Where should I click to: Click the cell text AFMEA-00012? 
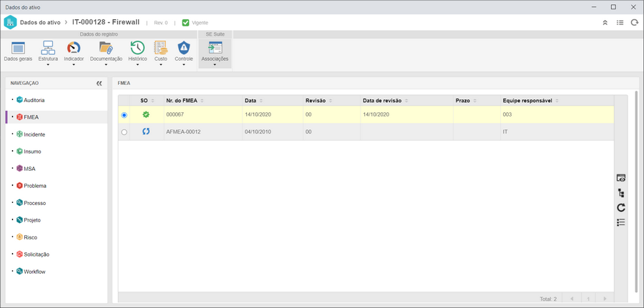(183, 132)
